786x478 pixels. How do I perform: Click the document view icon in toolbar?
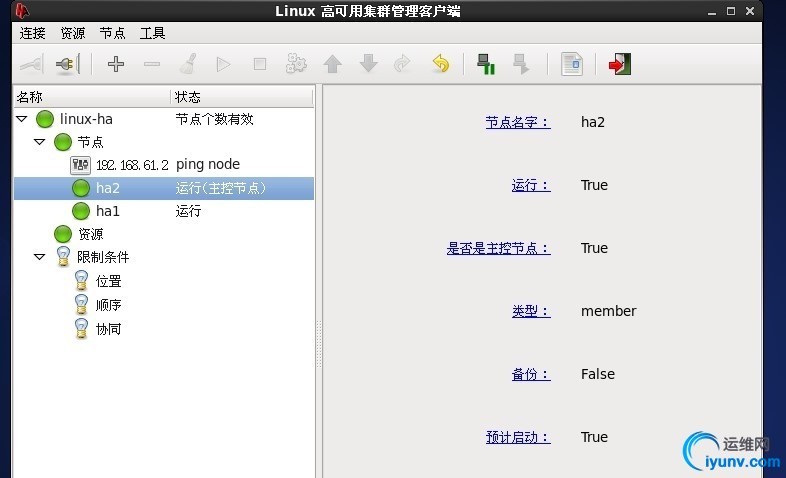(x=572, y=64)
